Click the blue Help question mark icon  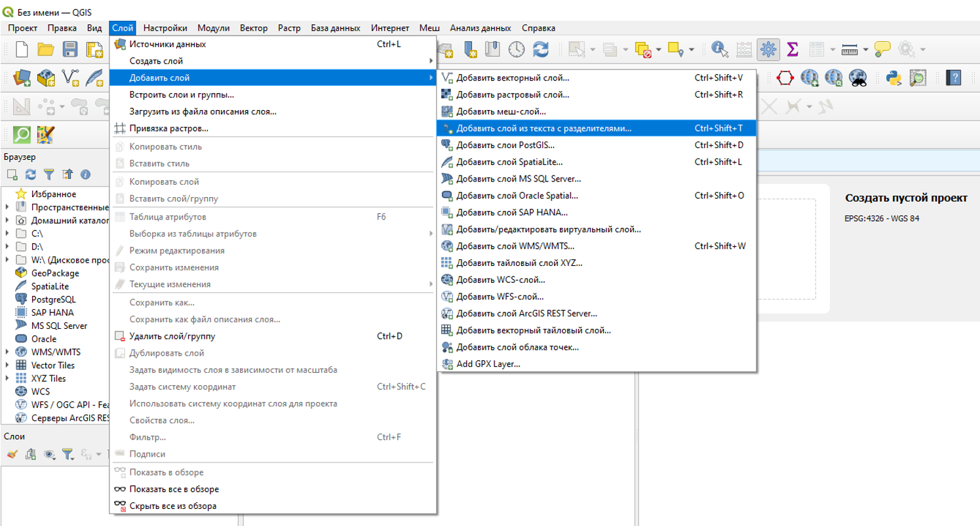pyautogui.click(x=954, y=78)
